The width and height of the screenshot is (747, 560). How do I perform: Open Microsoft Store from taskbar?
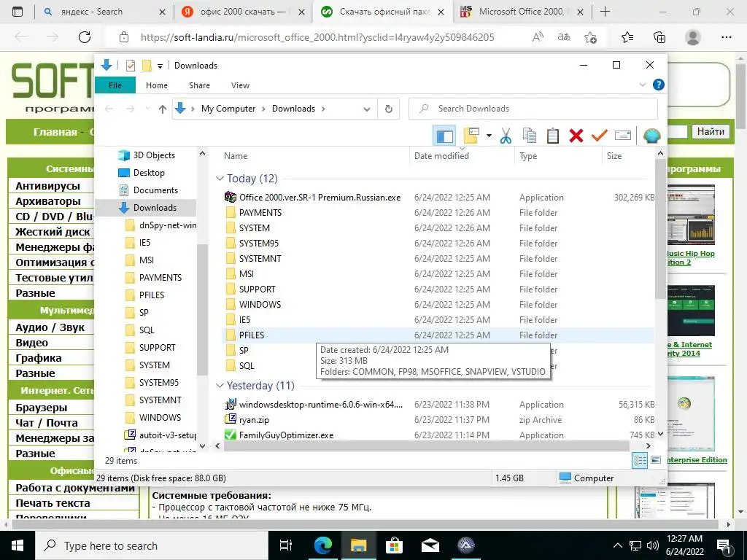(x=395, y=545)
